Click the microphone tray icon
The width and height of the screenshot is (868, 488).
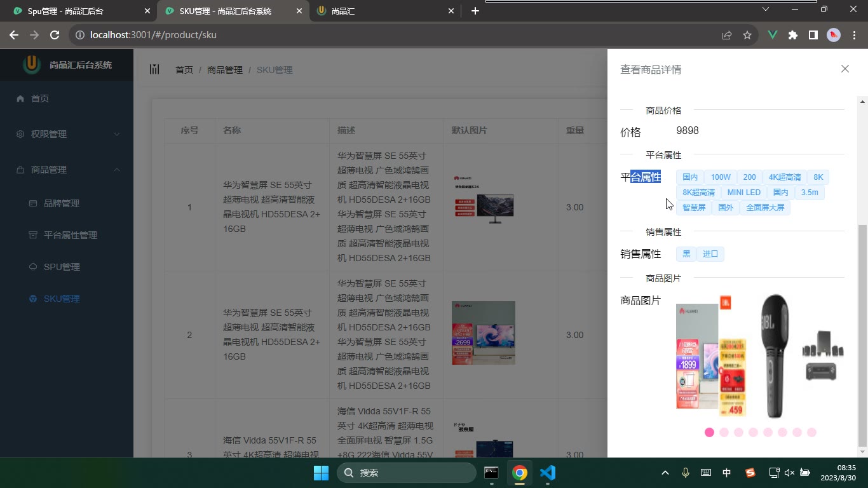tap(686, 473)
